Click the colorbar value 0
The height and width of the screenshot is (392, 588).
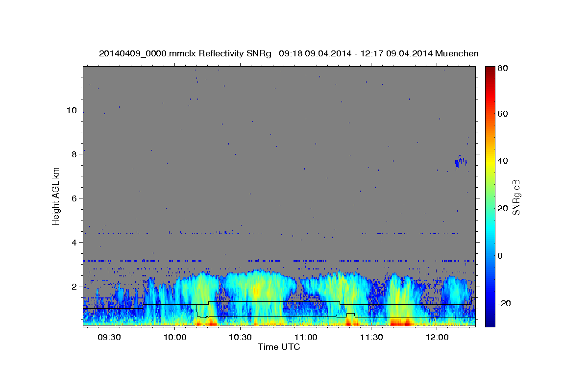[x=500, y=256]
